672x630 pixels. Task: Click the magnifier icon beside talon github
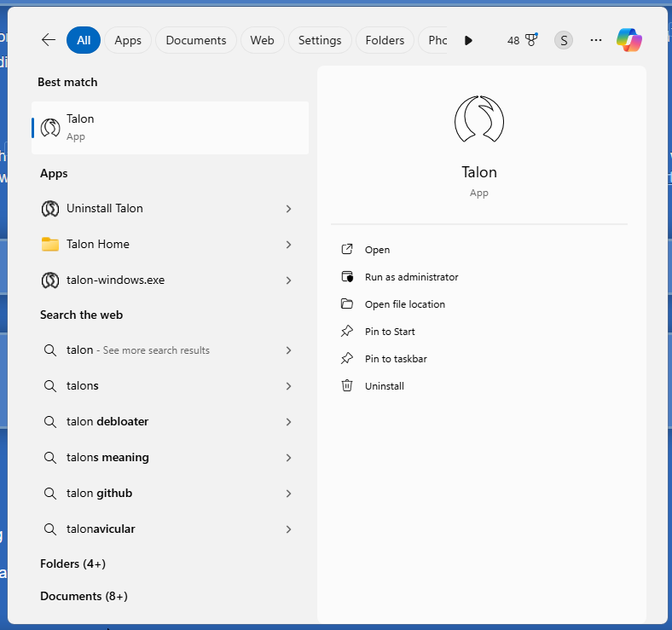click(x=50, y=494)
